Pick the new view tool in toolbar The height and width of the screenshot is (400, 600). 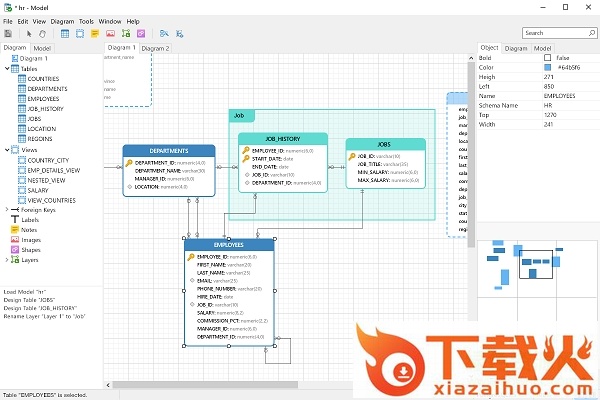tap(80, 34)
